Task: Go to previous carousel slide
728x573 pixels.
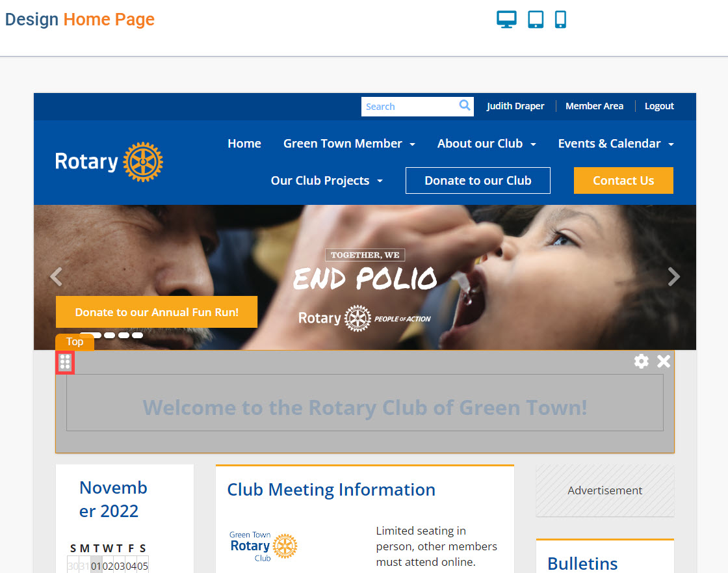Action: pyautogui.click(x=56, y=277)
